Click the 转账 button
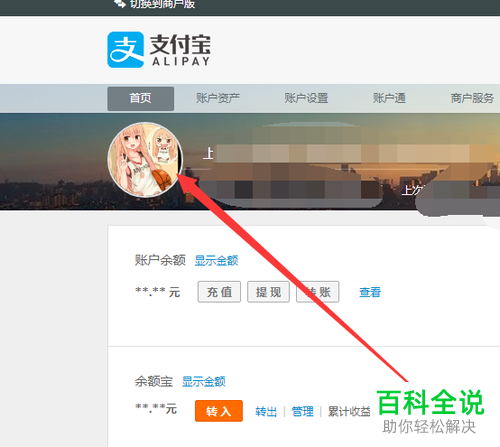The width and height of the screenshot is (500, 447). click(x=318, y=292)
